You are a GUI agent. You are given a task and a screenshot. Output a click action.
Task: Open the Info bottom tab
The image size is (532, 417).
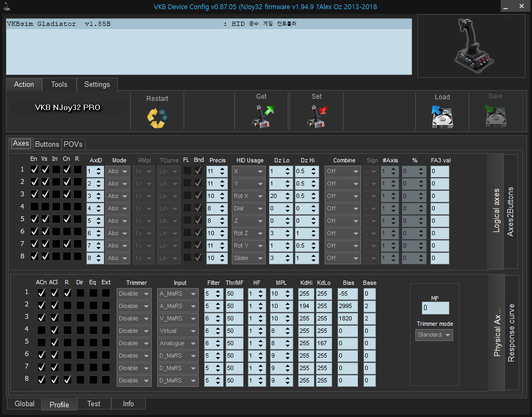pyautogui.click(x=128, y=404)
